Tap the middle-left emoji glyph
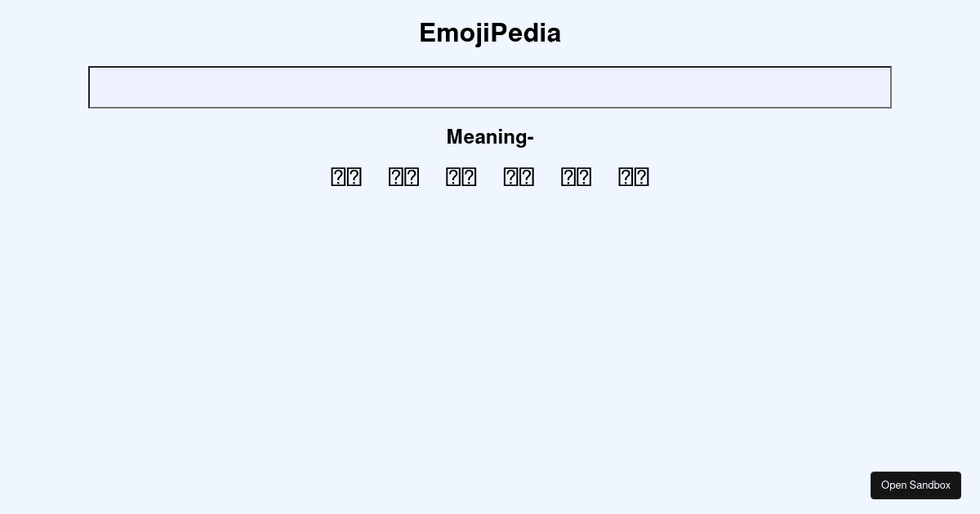 pos(461,177)
